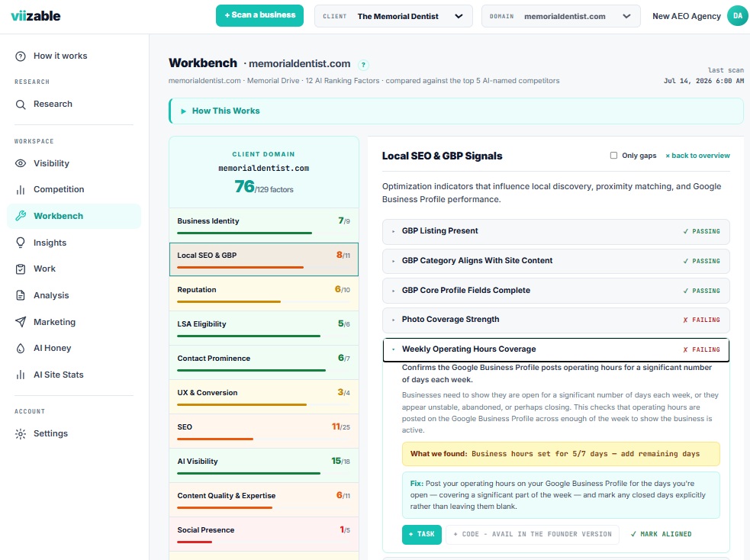The height and width of the screenshot is (560, 750).
Task: Click the FAILING status on Photo Coverage Strength
Action: click(701, 320)
